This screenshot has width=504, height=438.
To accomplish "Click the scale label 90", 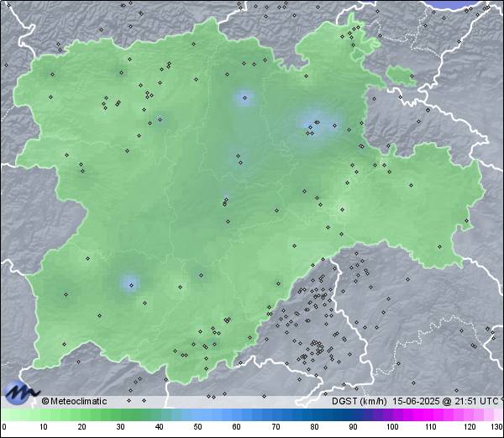I will tap(353, 427).
